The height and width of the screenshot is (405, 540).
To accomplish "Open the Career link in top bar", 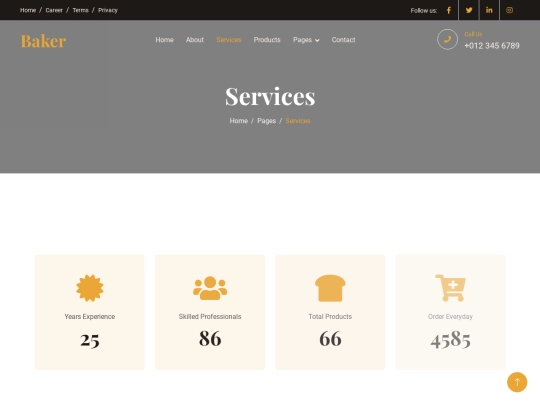I will [x=54, y=10].
